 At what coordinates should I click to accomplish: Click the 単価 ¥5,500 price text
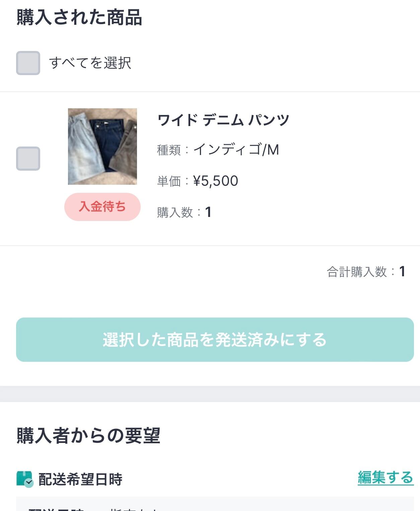coord(198,181)
